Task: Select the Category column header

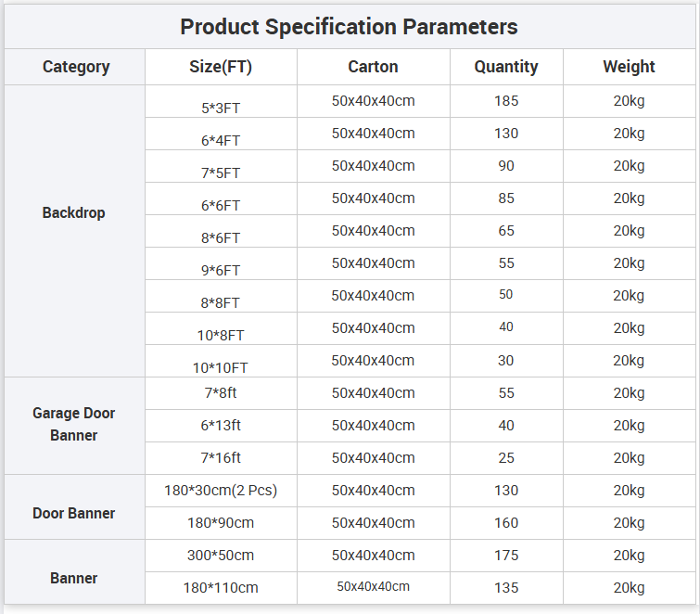Action: 76,67
